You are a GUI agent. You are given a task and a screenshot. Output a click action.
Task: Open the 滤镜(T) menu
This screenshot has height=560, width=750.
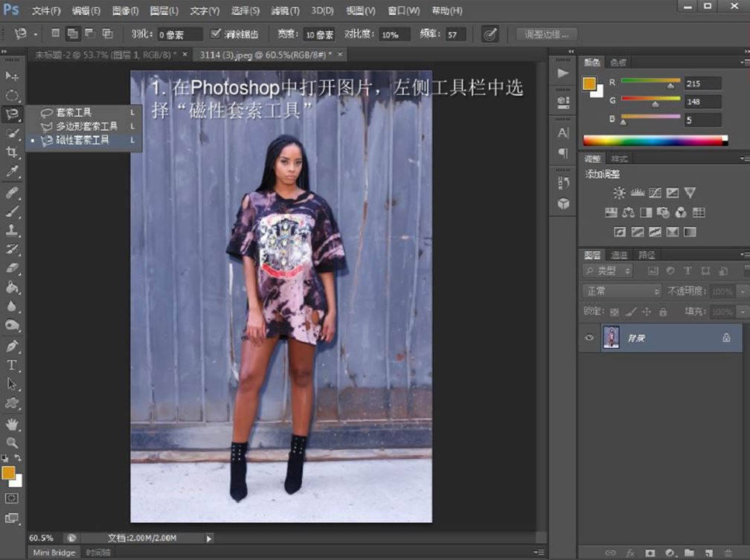pos(283,11)
